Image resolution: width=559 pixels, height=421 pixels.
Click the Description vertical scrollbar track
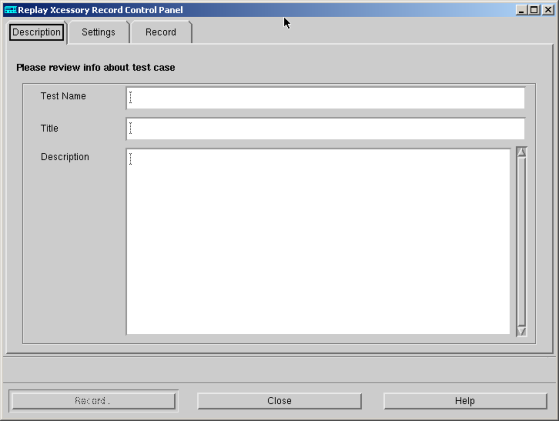point(522,242)
